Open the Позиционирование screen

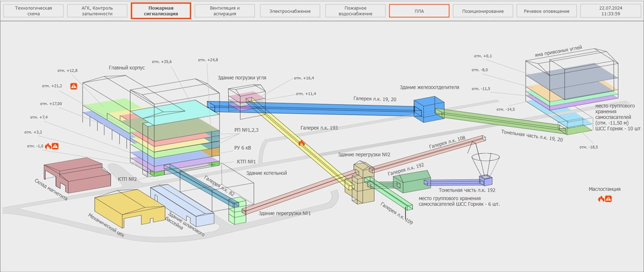coord(482,12)
